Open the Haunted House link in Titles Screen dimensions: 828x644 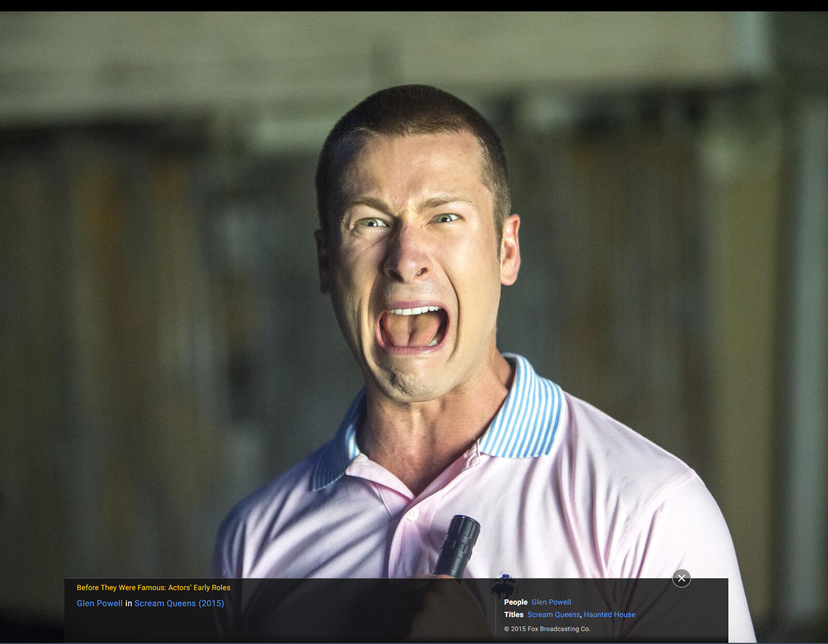coord(610,614)
